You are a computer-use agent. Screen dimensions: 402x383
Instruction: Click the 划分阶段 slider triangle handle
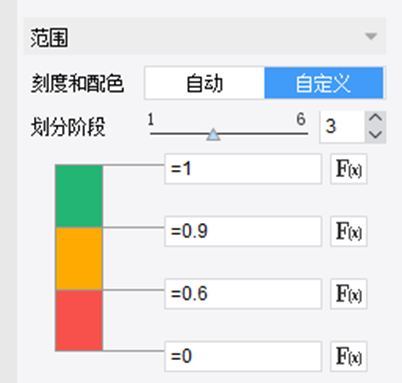(213, 135)
